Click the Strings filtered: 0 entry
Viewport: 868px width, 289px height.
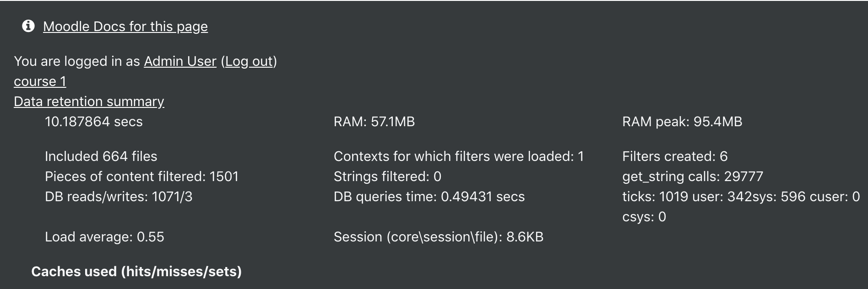pyautogui.click(x=387, y=177)
